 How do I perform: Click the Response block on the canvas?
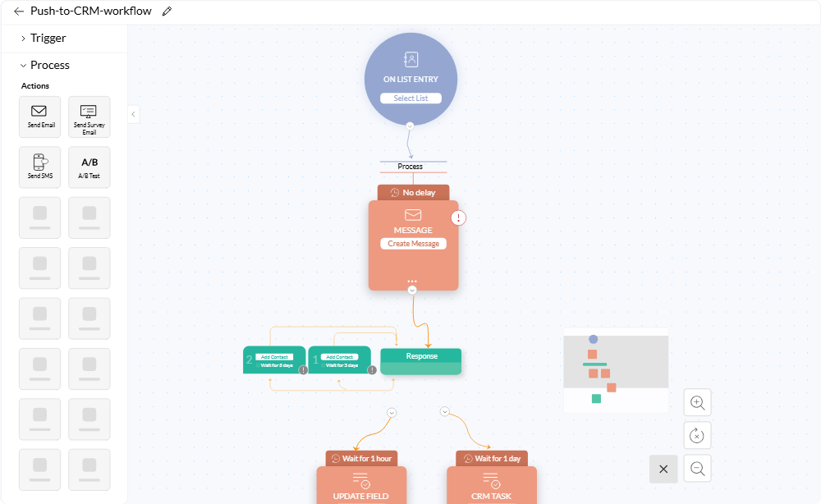point(420,361)
